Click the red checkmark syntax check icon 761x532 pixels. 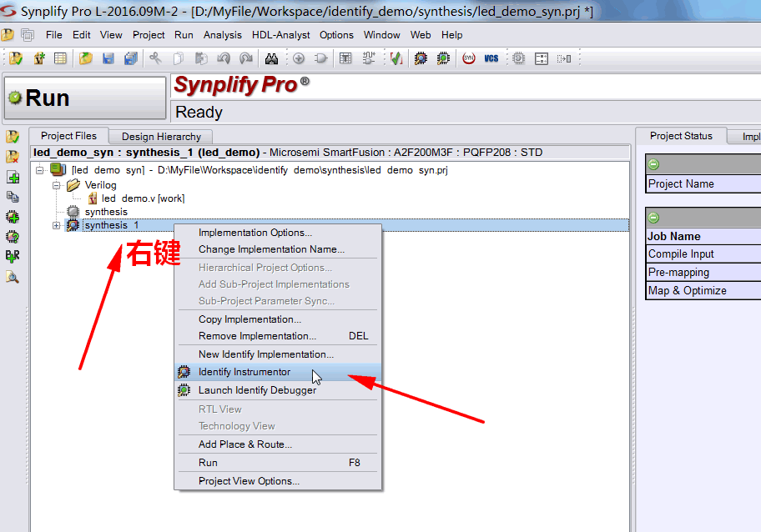[x=396, y=58]
